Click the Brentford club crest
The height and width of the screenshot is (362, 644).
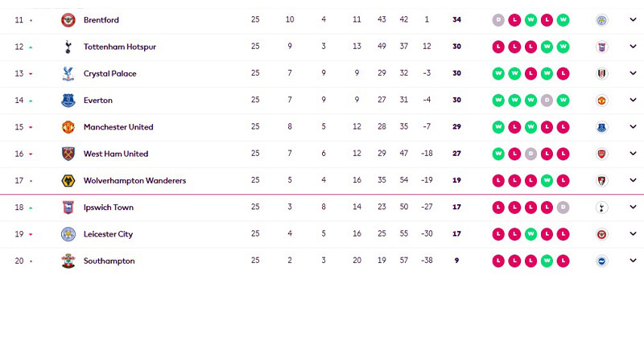click(x=68, y=20)
